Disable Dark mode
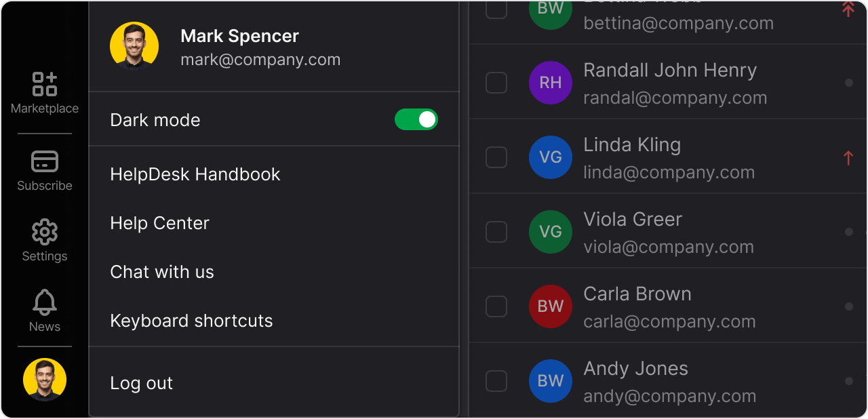Viewport: 868px width, 419px height. (x=416, y=119)
